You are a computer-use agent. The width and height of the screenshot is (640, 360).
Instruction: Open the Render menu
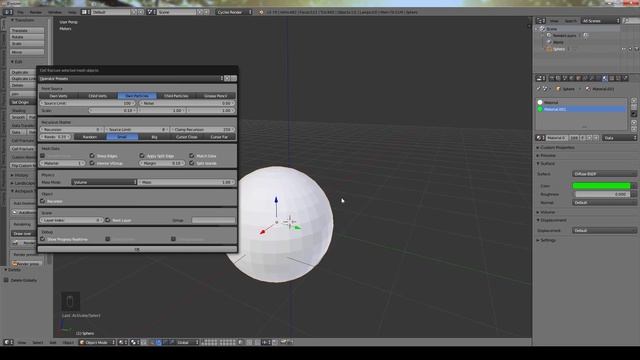pyautogui.click(x=36, y=12)
